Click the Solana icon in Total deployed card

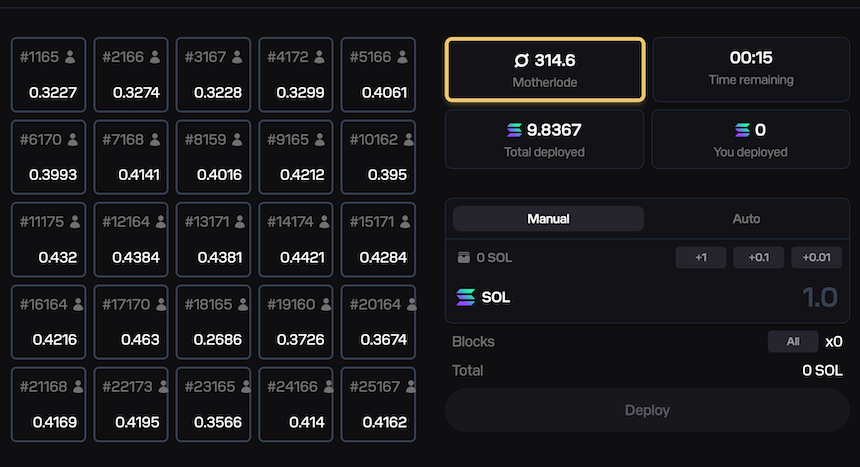514,130
